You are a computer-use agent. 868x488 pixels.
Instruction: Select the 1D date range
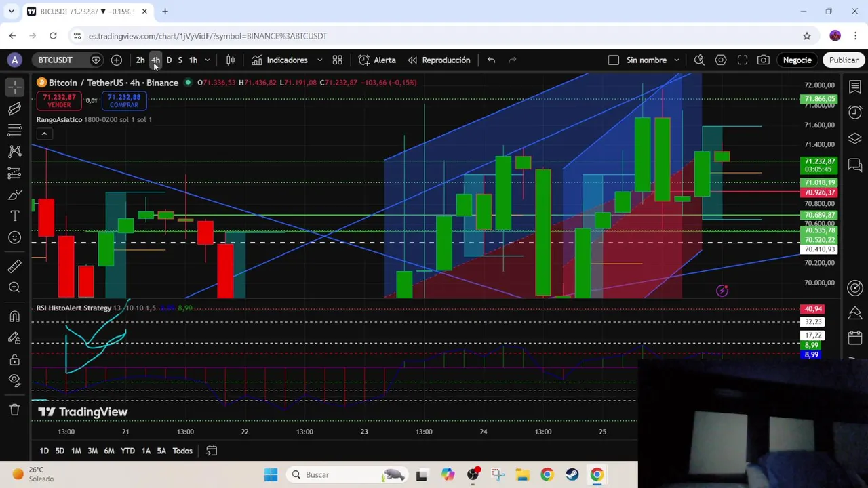pyautogui.click(x=44, y=451)
